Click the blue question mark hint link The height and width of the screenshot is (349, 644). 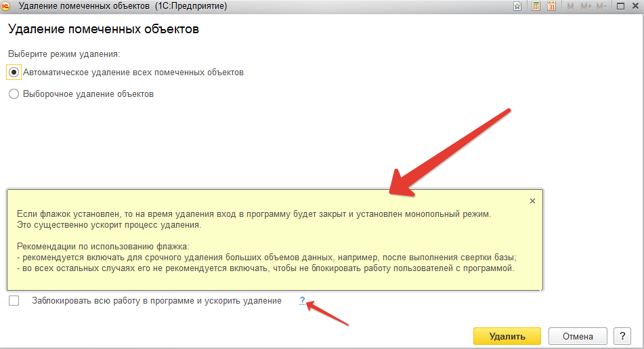coord(302,300)
